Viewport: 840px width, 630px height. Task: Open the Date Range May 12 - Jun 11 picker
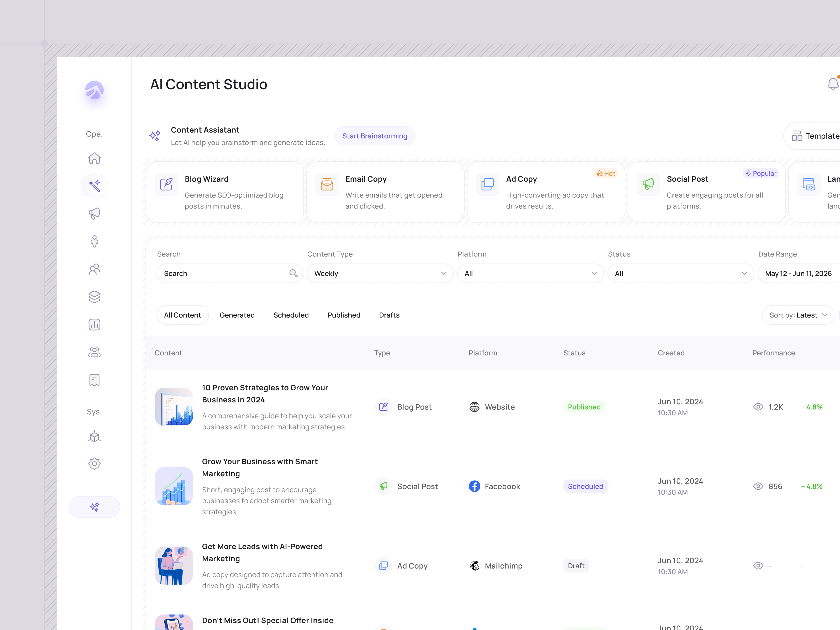point(799,273)
